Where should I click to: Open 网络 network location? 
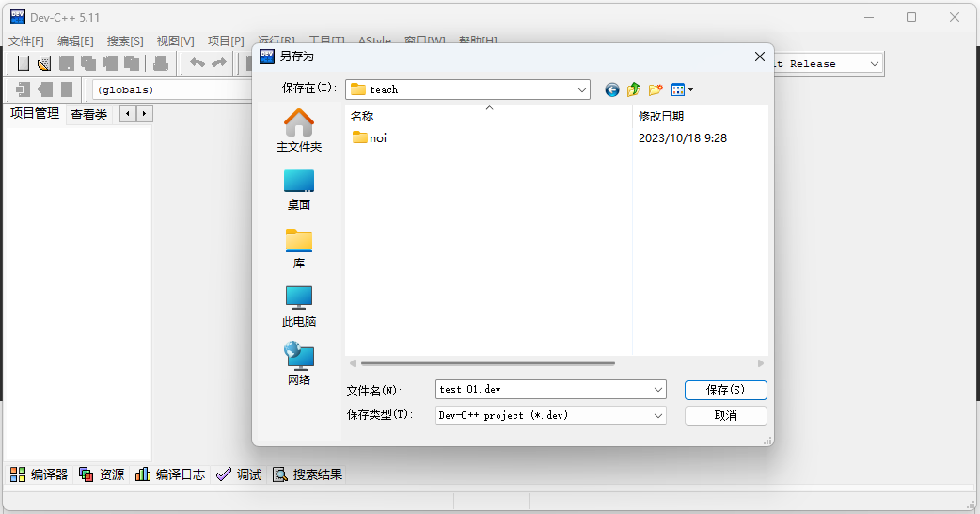click(x=299, y=364)
